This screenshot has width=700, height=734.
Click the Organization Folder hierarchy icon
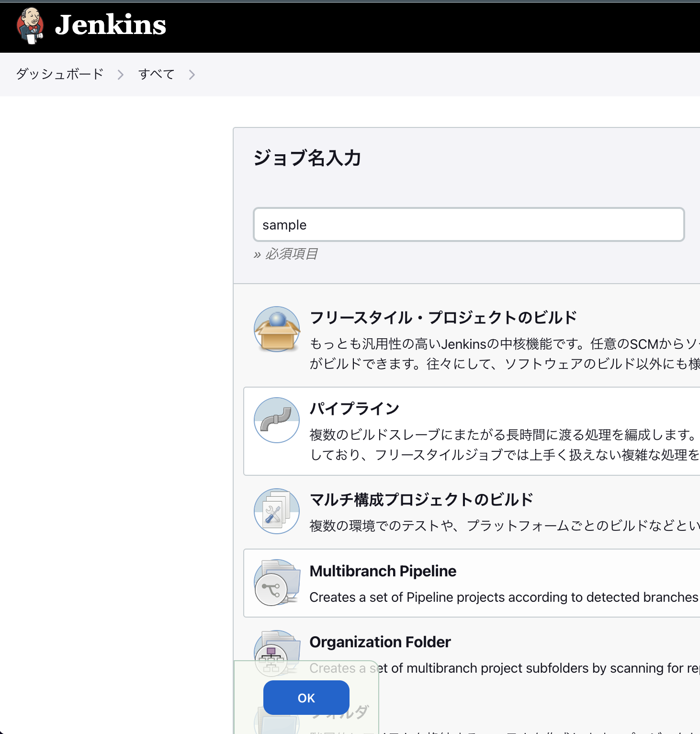click(x=277, y=653)
